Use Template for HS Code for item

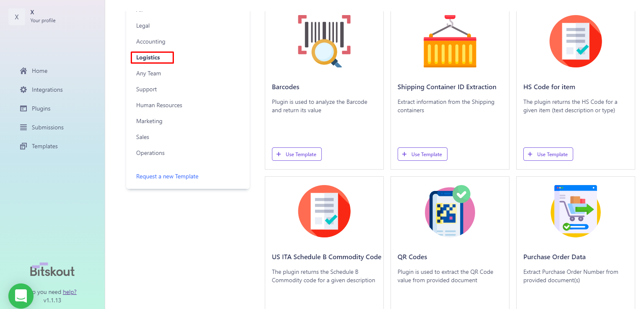click(548, 154)
